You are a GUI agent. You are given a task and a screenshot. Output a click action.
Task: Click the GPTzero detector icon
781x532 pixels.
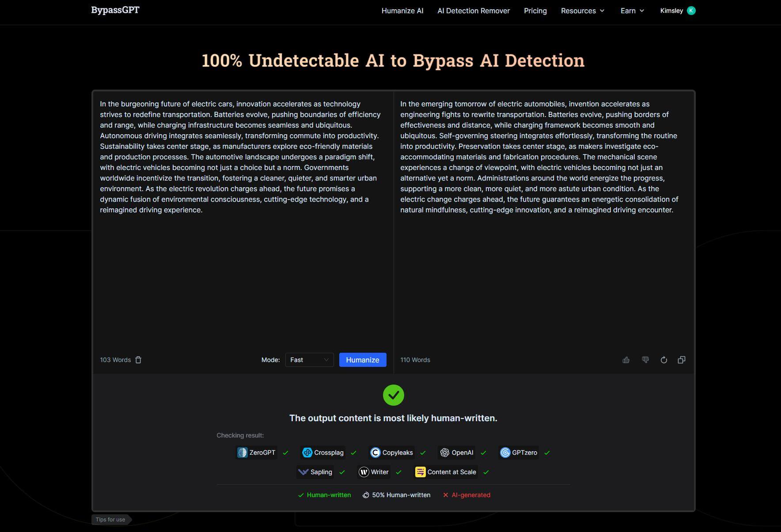(505, 453)
